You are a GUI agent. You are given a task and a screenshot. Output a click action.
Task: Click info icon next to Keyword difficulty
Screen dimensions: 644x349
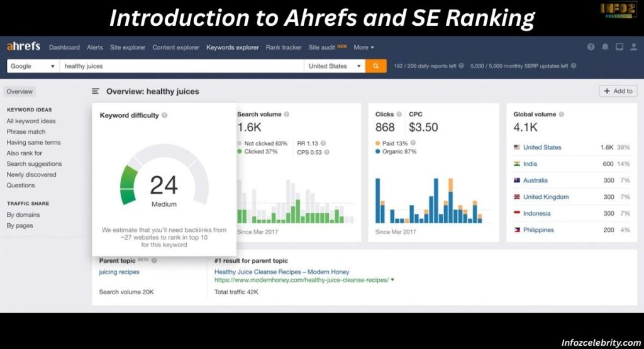(165, 115)
